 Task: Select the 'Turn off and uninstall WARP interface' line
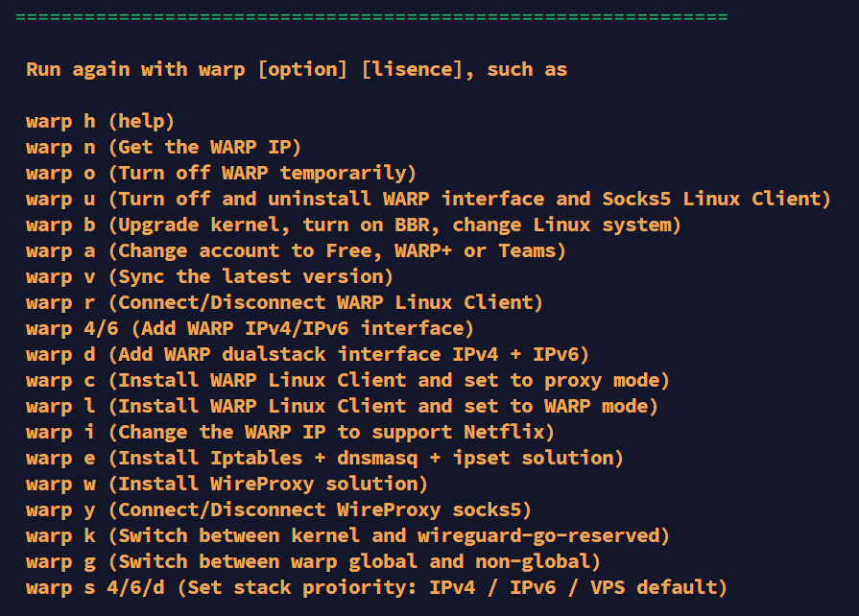428,199
